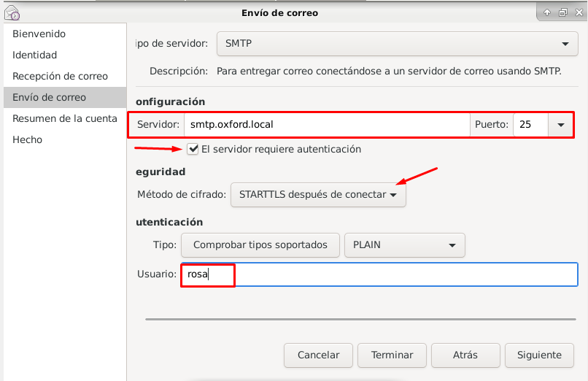
Task: Open the server type SMTP dropdown
Action: point(397,44)
